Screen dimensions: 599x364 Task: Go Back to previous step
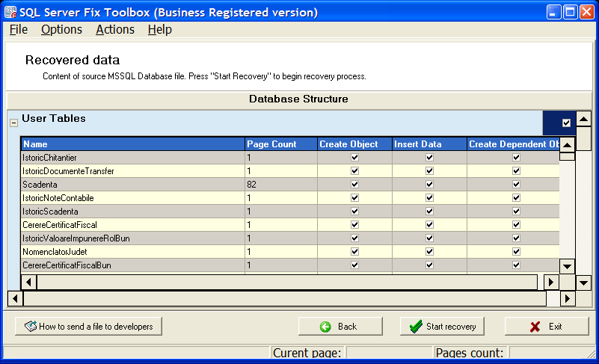point(340,326)
